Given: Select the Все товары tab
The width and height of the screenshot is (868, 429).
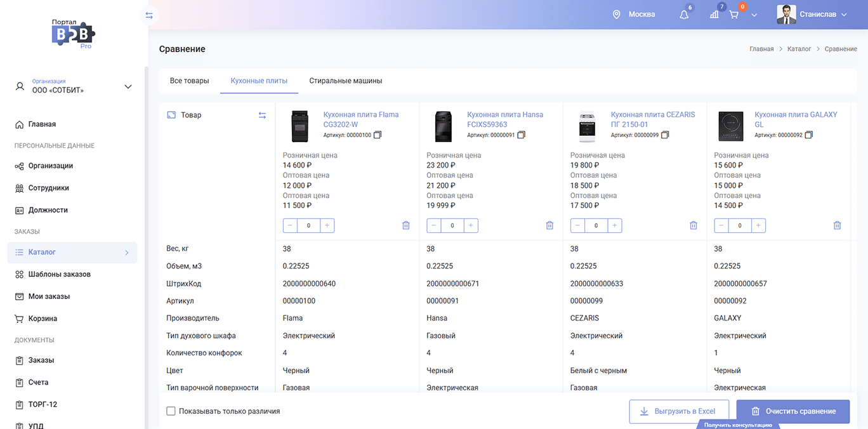Looking at the screenshot, I should (x=189, y=81).
